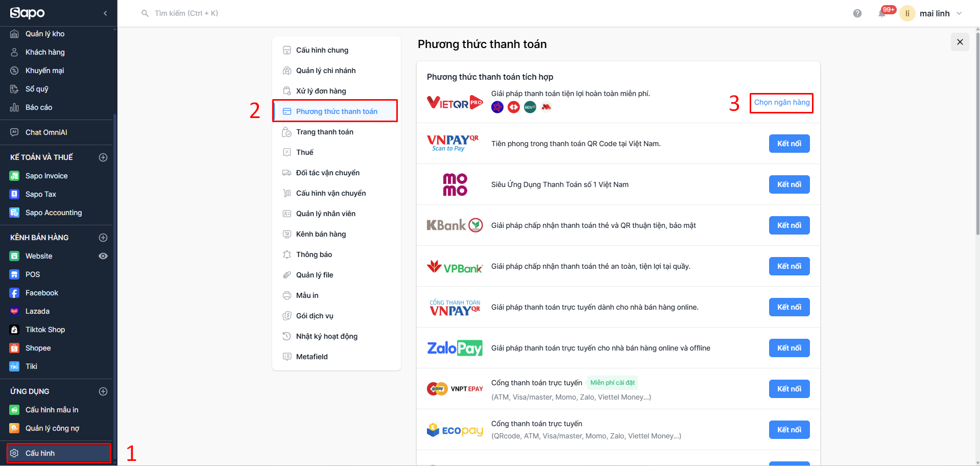The image size is (980, 466).
Task: Click the Sapo Accounting icon
Action: pos(14,213)
